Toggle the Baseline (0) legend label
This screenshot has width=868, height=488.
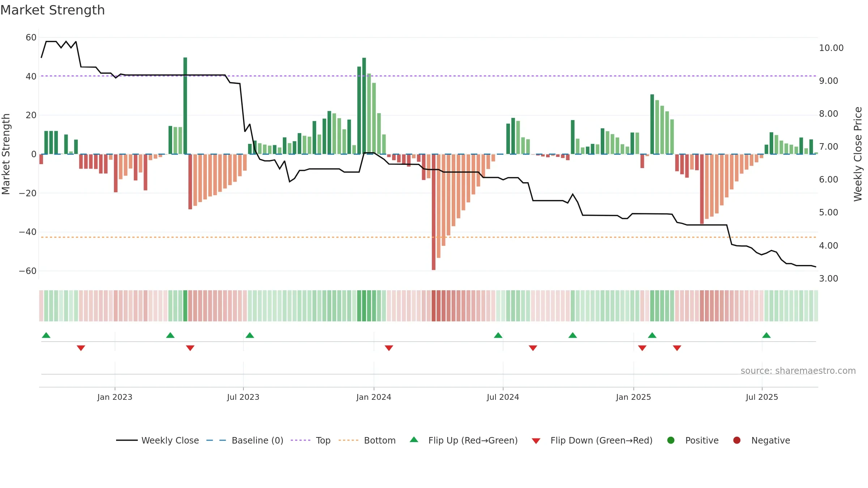[x=258, y=440]
